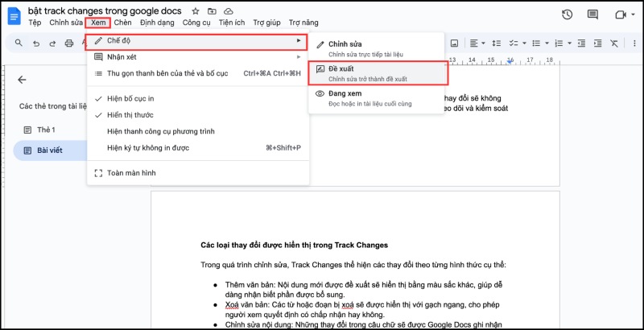Open the bulleted list dropdown arrow
This screenshot has height=330, width=644.
coord(547,43)
